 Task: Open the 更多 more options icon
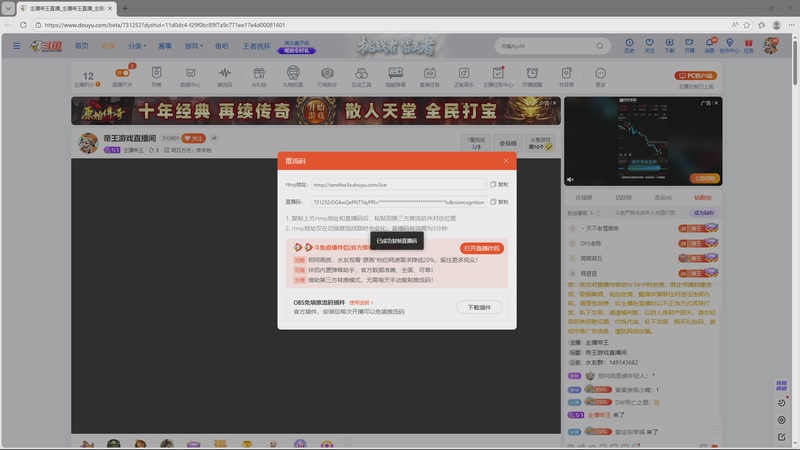601,77
